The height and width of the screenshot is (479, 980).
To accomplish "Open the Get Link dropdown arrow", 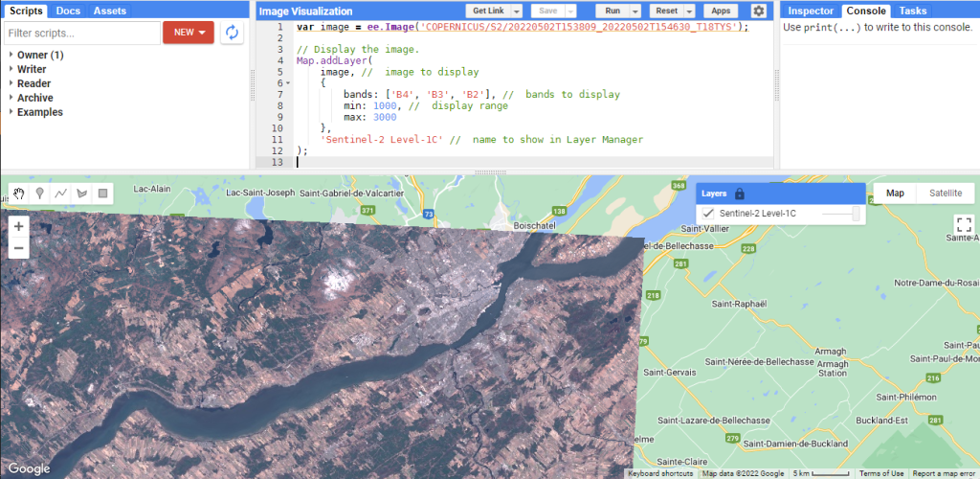I will (x=517, y=11).
